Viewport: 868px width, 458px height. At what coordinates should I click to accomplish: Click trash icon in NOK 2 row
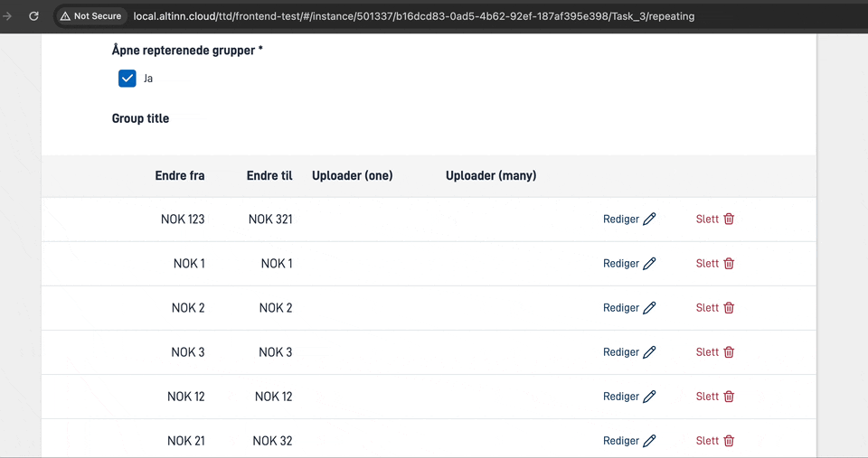tap(729, 308)
